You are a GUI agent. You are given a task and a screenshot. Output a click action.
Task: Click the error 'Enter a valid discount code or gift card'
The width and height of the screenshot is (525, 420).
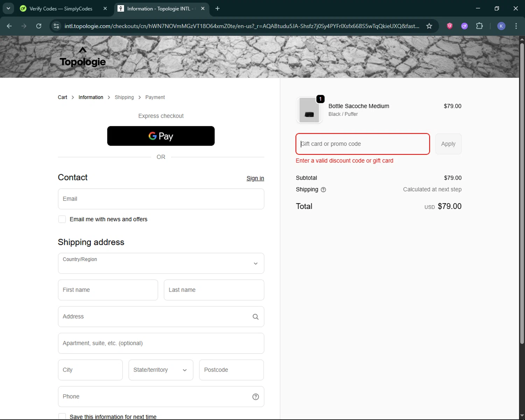(x=344, y=161)
